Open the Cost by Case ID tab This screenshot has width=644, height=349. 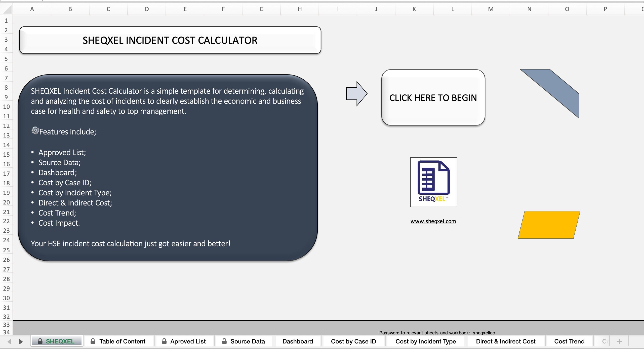coord(353,341)
